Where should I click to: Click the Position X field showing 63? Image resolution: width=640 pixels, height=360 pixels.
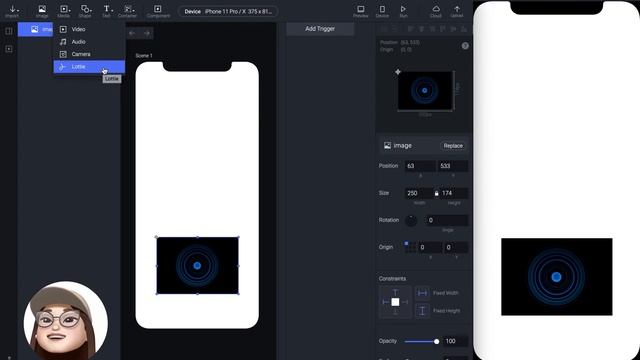tap(420, 166)
